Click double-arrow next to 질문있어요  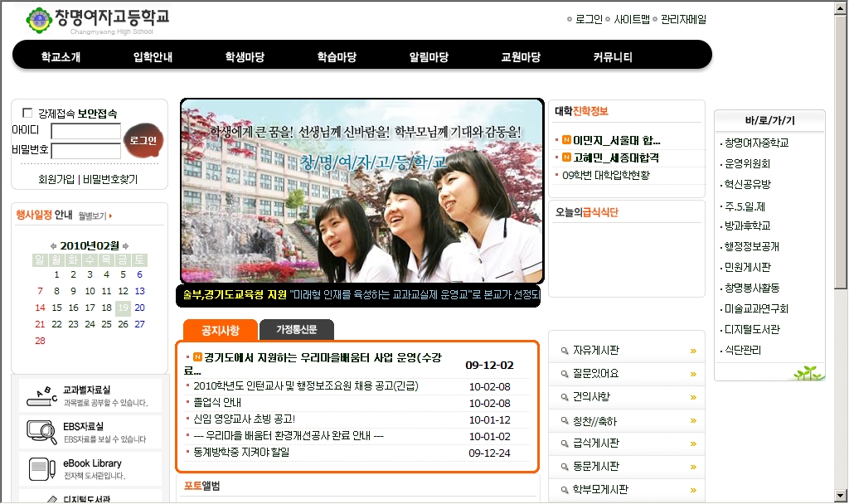693,374
